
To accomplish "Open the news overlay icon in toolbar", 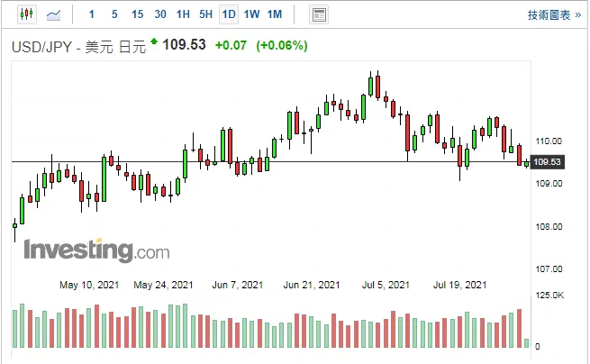I will coord(319,15).
